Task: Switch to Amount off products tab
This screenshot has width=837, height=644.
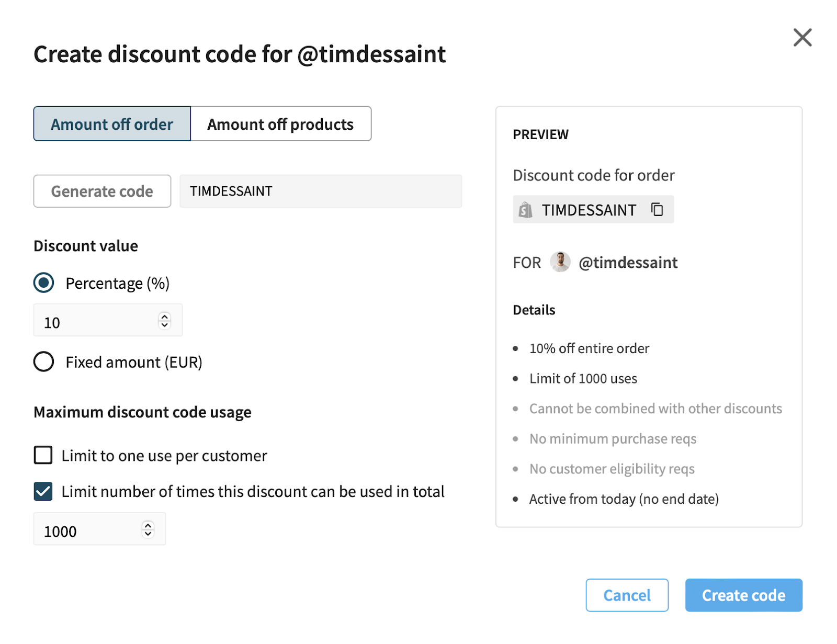Action: coord(280,124)
